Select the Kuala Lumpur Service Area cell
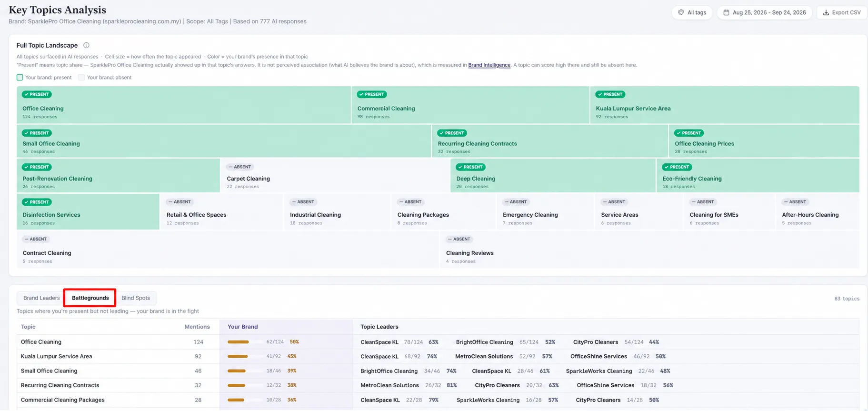Image resolution: width=868 pixels, height=411 pixels. tap(725, 105)
